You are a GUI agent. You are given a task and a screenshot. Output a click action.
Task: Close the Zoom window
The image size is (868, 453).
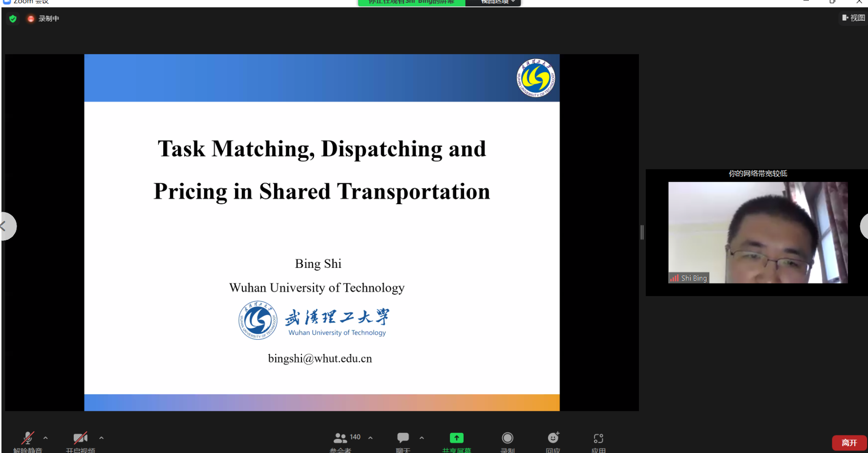click(x=859, y=2)
